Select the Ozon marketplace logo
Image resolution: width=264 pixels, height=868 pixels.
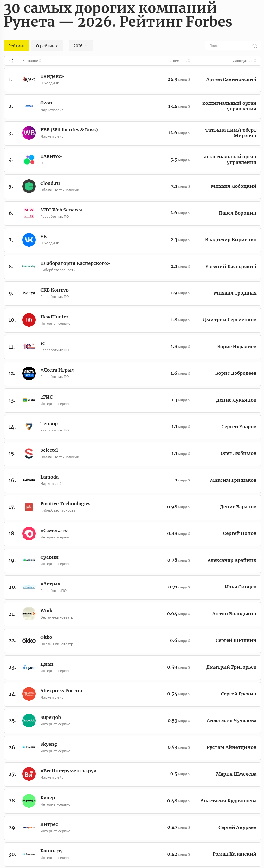tap(29, 106)
